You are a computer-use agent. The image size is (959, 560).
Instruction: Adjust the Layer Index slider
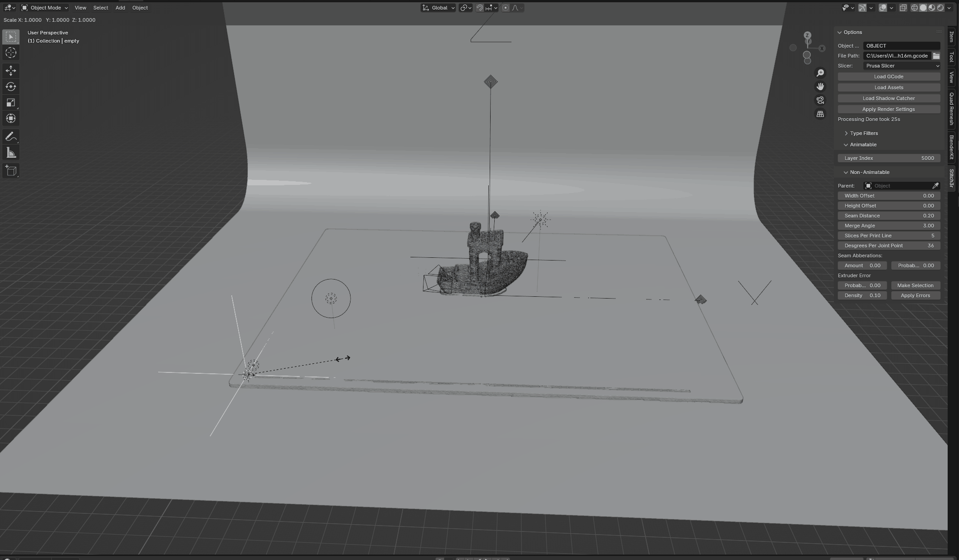[888, 158]
